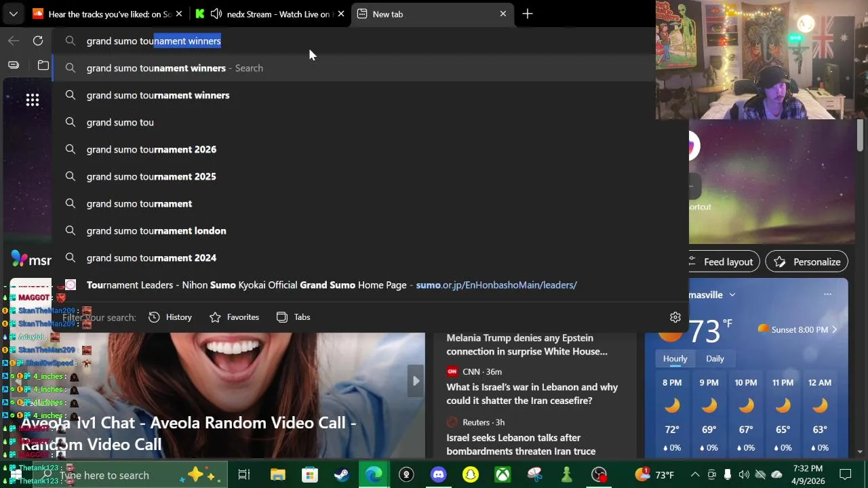This screenshot has height=488, width=868.
Task: Open notification center icon
Action: pos(846,475)
